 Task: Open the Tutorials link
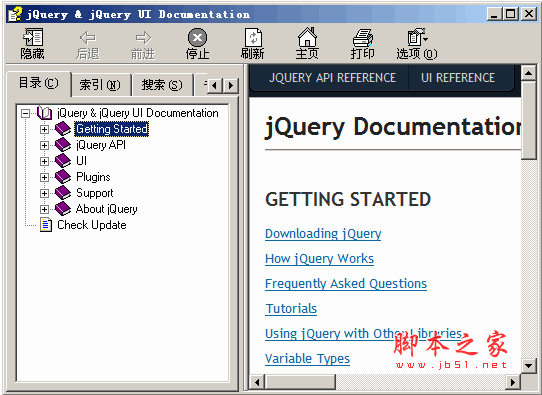tap(291, 309)
